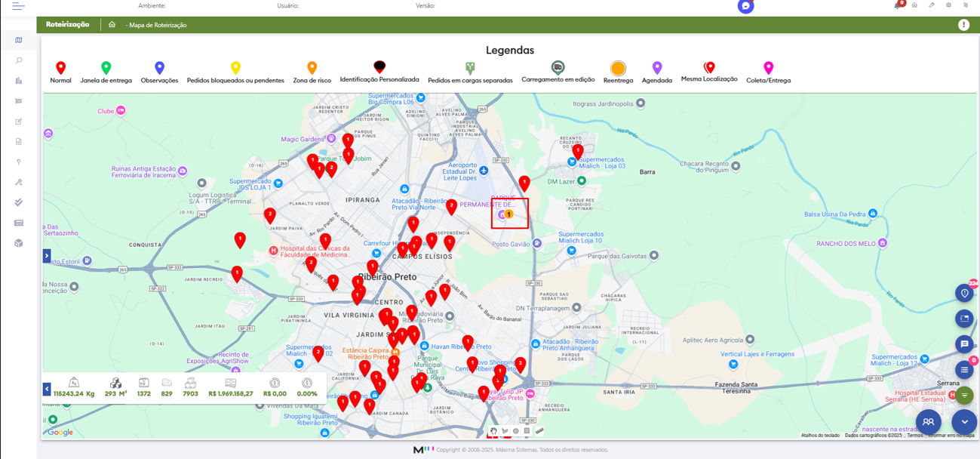Click the 293 M³ volume total
This screenshot has height=459, width=980.
(115, 393)
